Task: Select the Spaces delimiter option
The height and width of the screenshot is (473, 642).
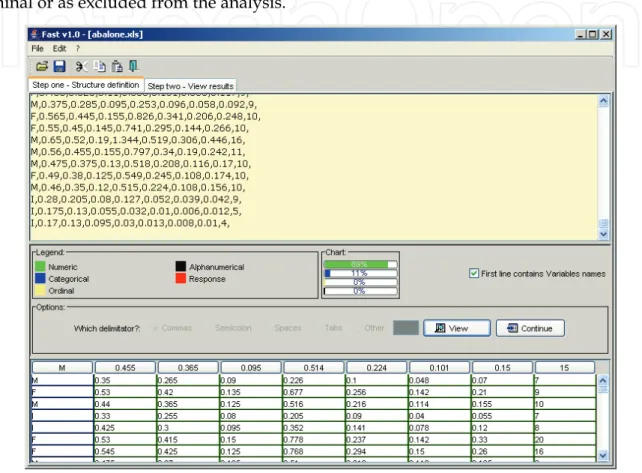Action: tap(288, 328)
